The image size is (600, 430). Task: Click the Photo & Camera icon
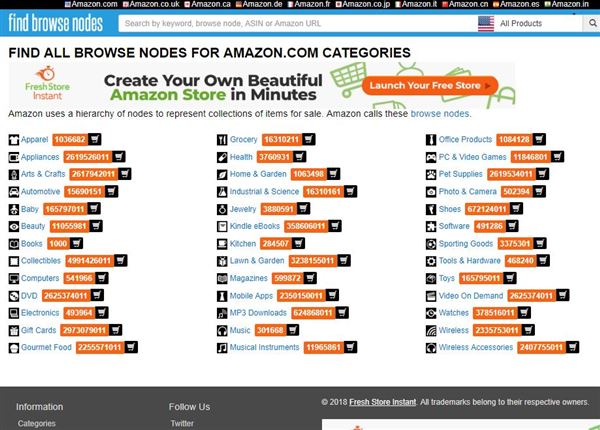tap(431, 192)
